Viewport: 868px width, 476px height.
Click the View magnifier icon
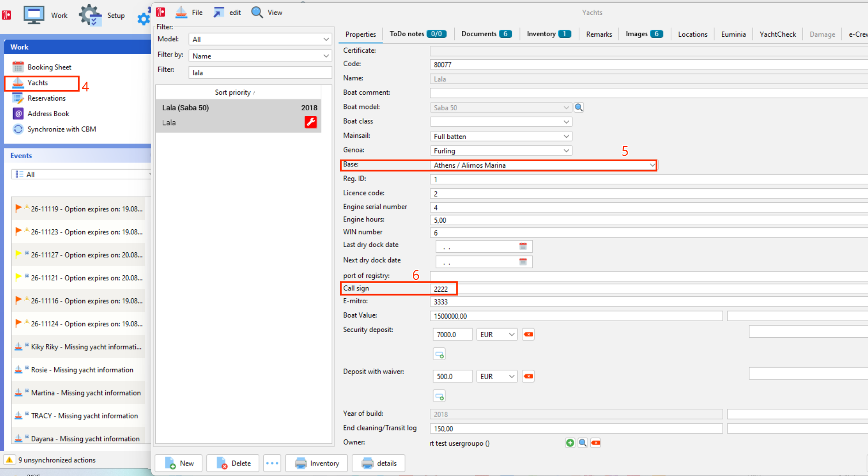257,12
